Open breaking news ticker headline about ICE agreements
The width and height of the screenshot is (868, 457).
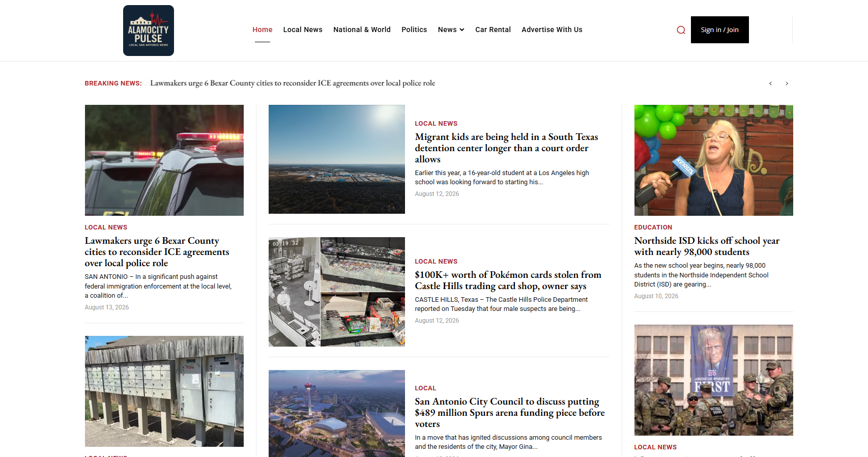[x=293, y=83]
